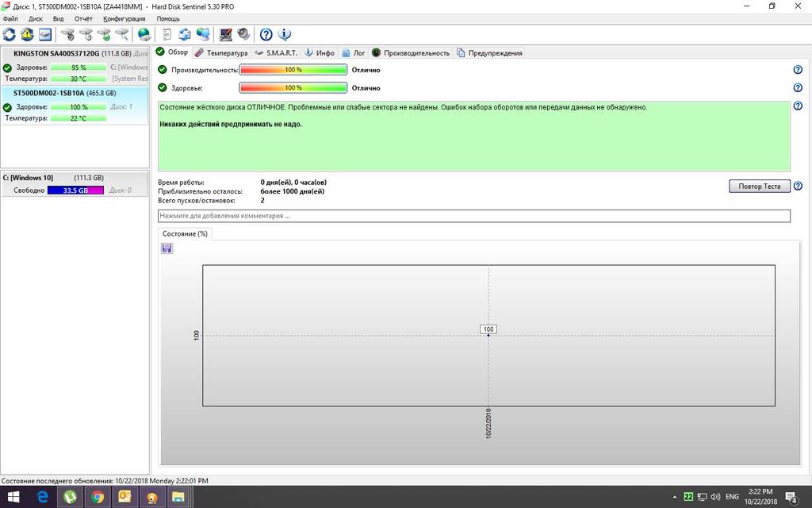Click the Повтор Теста button
The height and width of the screenshot is (508, 812).
click(759, 186)
